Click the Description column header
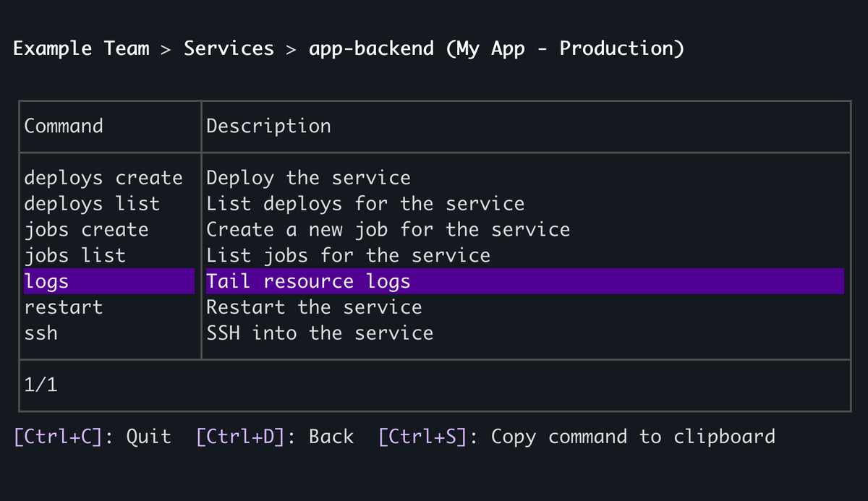 tap(268, 126)
